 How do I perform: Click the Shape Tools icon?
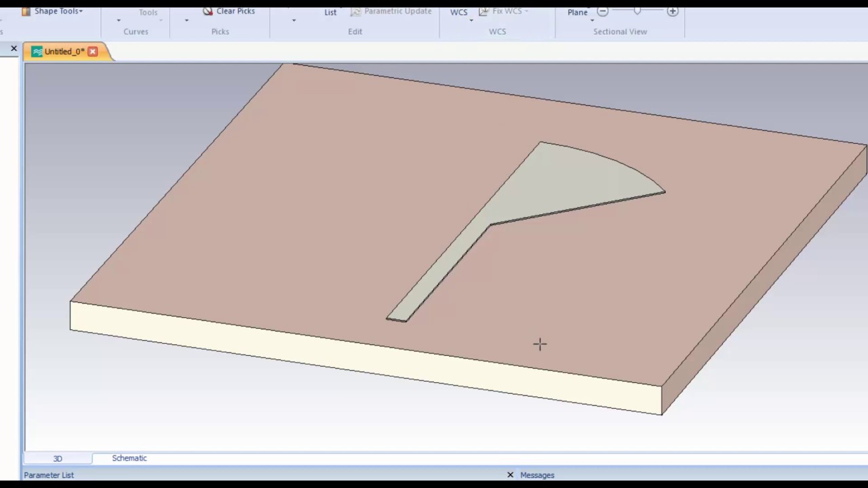coord(26,12)
